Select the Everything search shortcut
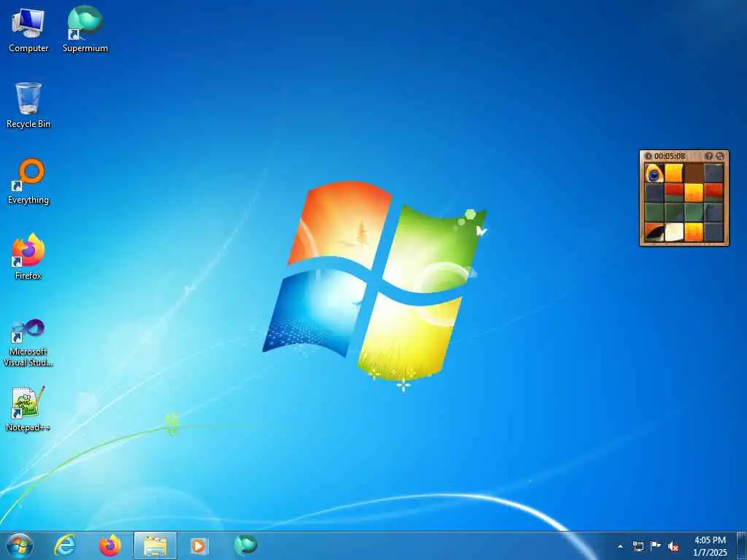Viewport: 747px width, 560px height. tap(28, 181)
